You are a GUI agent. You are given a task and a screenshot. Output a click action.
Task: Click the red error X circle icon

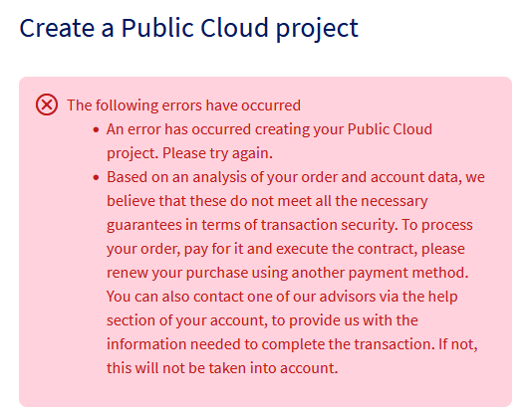47,104
